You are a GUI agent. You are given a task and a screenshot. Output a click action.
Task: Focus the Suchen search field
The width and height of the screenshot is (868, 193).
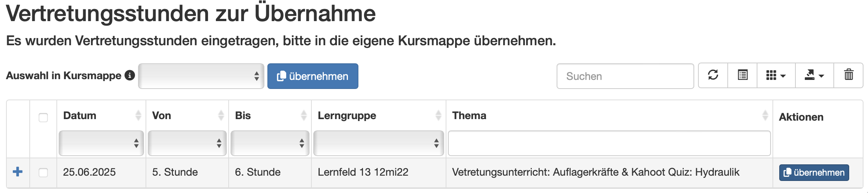point(625,76)
